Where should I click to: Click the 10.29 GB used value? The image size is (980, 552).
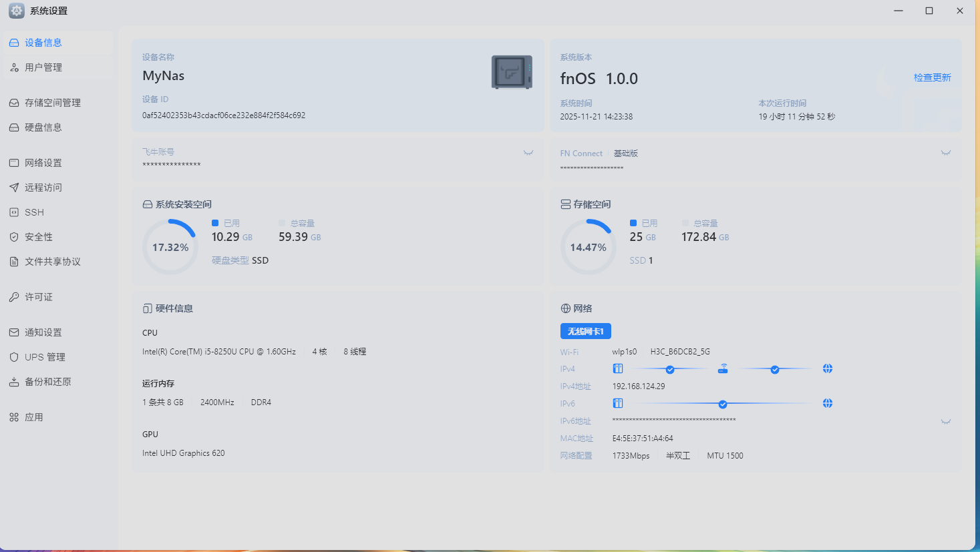[x=232, y=237]
